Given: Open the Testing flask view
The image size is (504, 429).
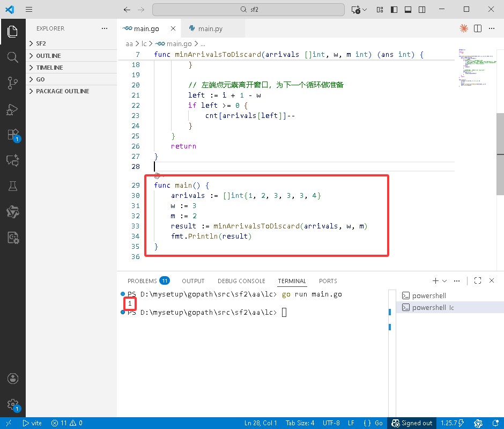Looking at the screenshot, I should pyautogui.click(x=12, y=186).
